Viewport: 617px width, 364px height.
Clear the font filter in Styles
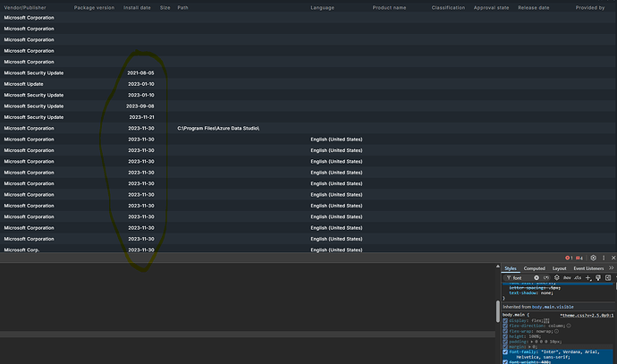click(x=537, y=278)
